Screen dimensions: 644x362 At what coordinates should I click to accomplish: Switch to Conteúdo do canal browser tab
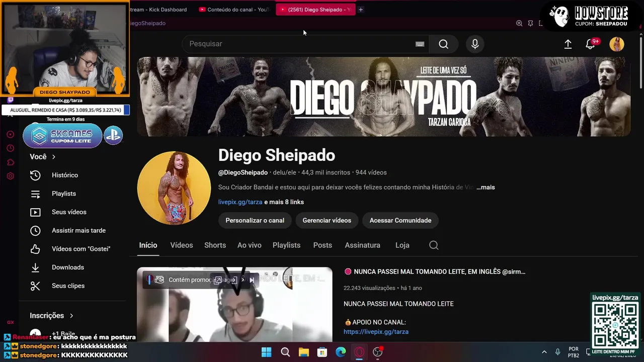[234, 10]
